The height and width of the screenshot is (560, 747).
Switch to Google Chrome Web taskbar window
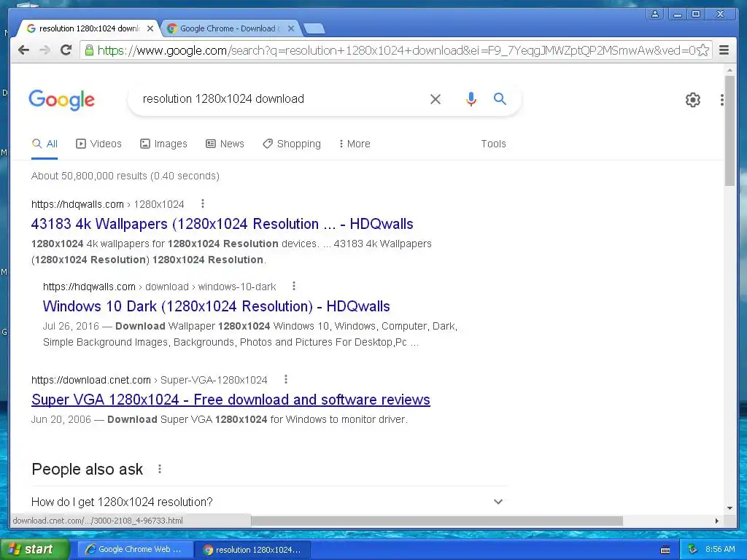pyautogui.click(x=135, y=549)
